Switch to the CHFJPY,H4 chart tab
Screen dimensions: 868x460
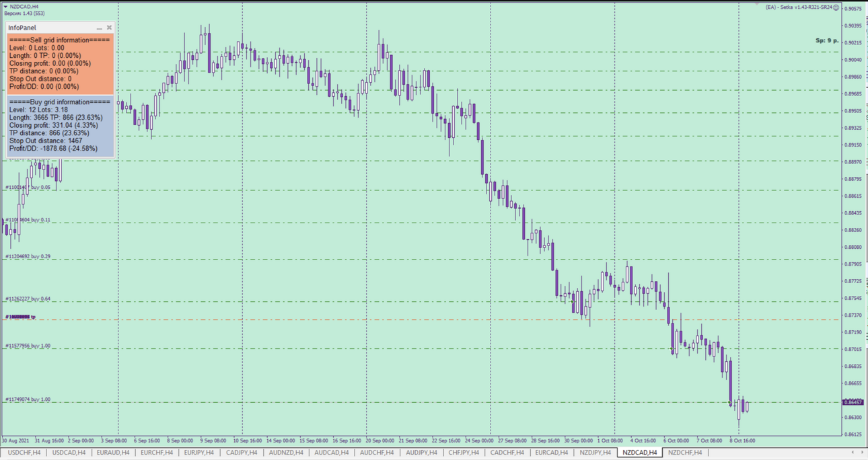465,453
